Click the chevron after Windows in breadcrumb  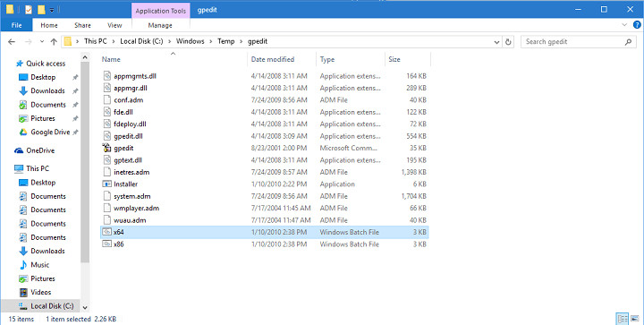coord(211,41)
